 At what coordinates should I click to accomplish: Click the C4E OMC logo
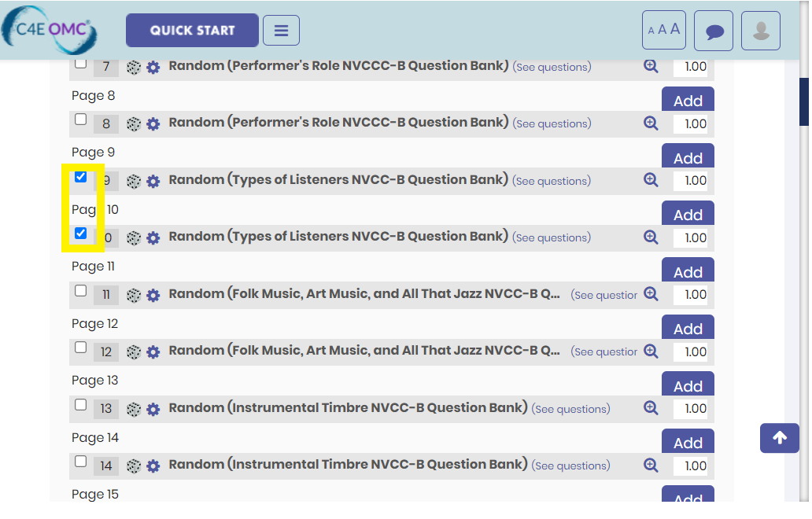[x=50, y=30]
